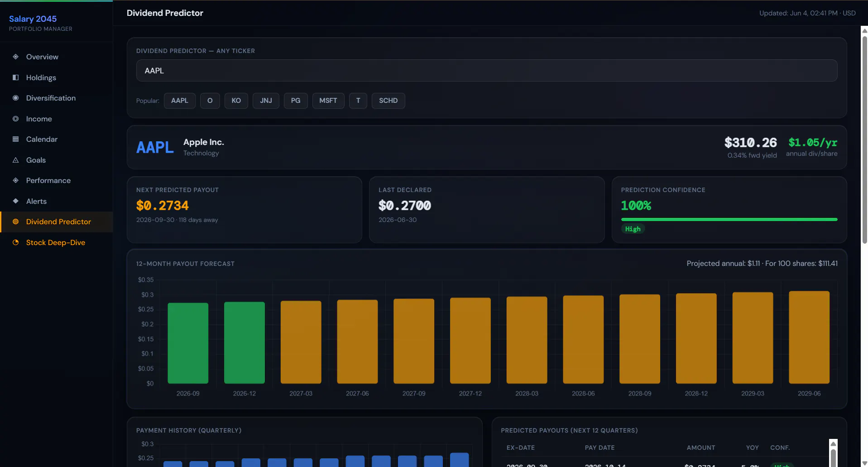Viewport: 868px width, 467px height.
Task: Go to Holdings section
Action: point(56,77)
